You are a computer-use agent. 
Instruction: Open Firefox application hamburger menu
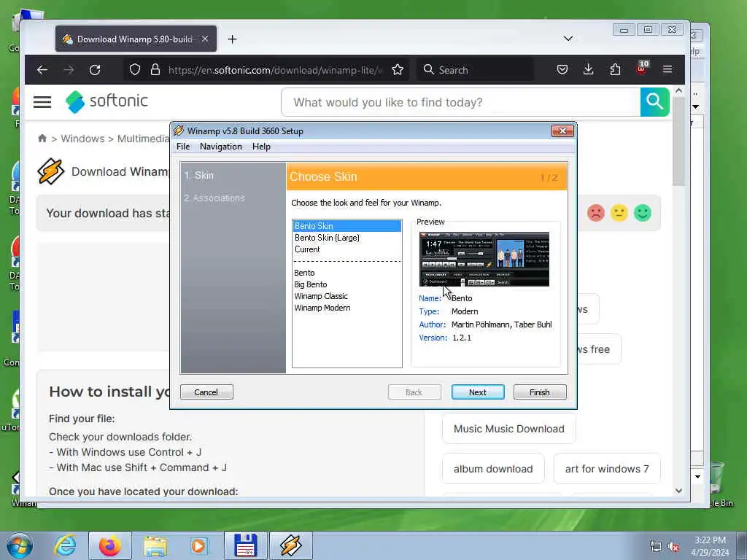point(667,70)
